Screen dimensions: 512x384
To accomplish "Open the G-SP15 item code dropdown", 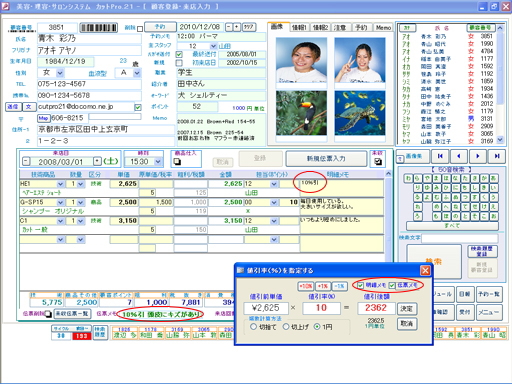I will point(60,202).
